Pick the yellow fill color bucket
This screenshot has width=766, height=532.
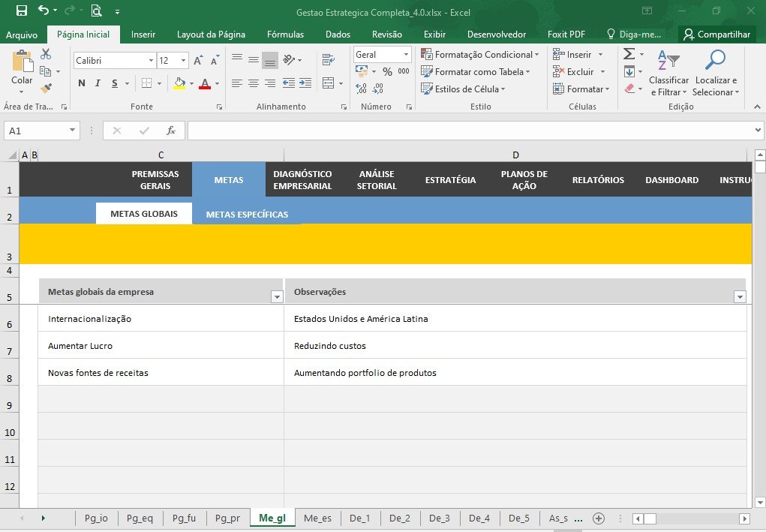(x=179, y=83)
